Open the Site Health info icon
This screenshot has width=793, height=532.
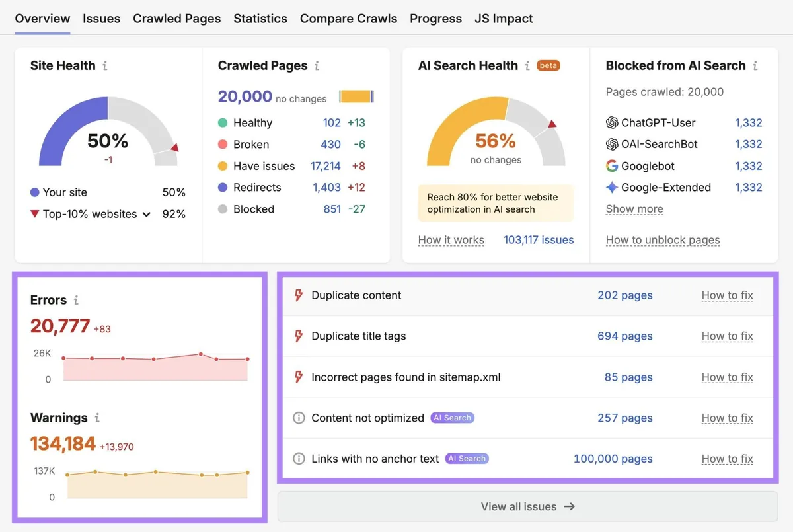(105, 66)
